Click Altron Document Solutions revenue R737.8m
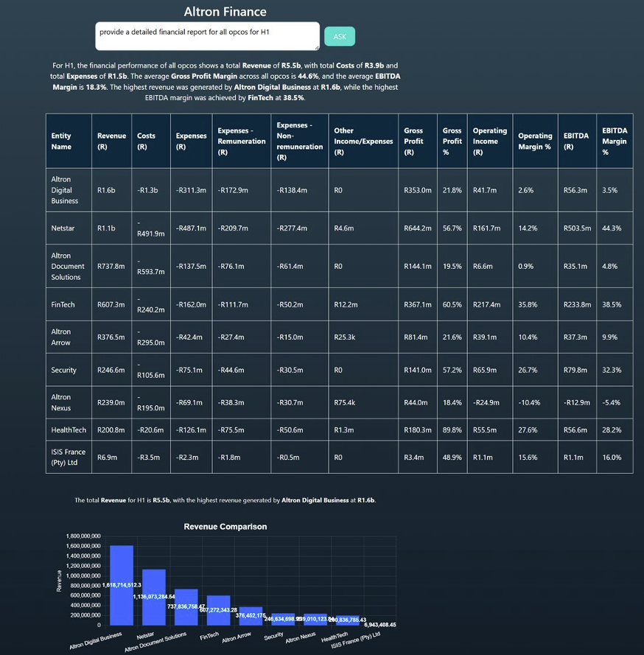The image size is (644, 655). 111,266
